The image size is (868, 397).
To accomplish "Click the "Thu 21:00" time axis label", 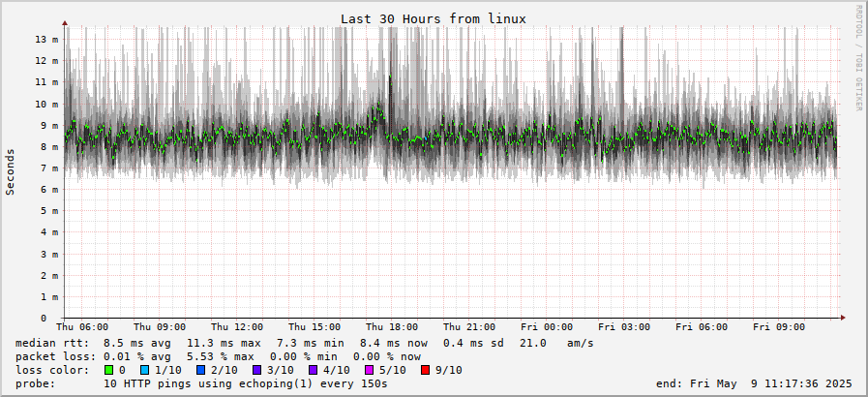I will 469,327.
